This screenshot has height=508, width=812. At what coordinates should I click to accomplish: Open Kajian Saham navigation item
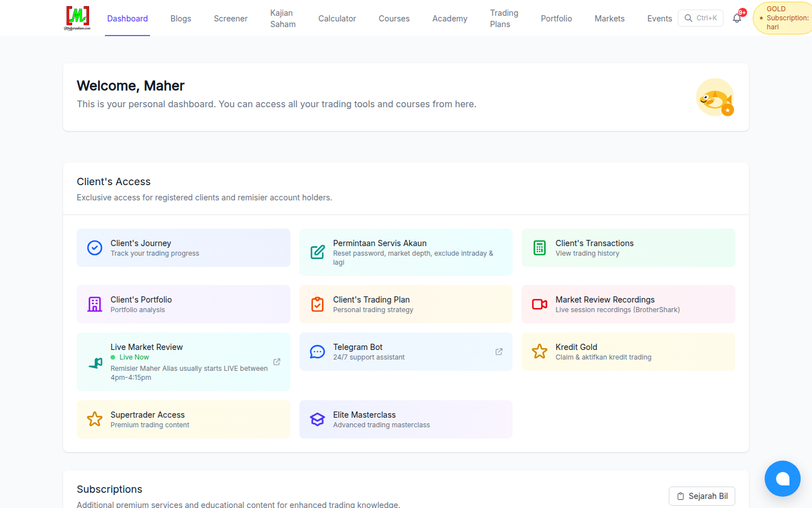click(283, 19)
